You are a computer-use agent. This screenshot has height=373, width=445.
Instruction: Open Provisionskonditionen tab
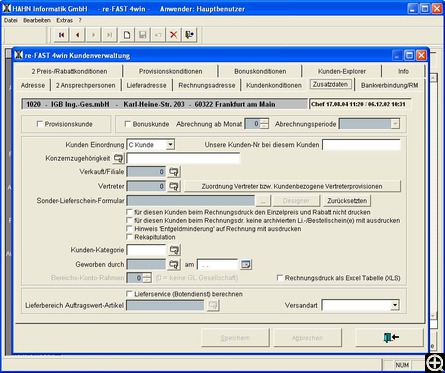[x=170, y=71]
